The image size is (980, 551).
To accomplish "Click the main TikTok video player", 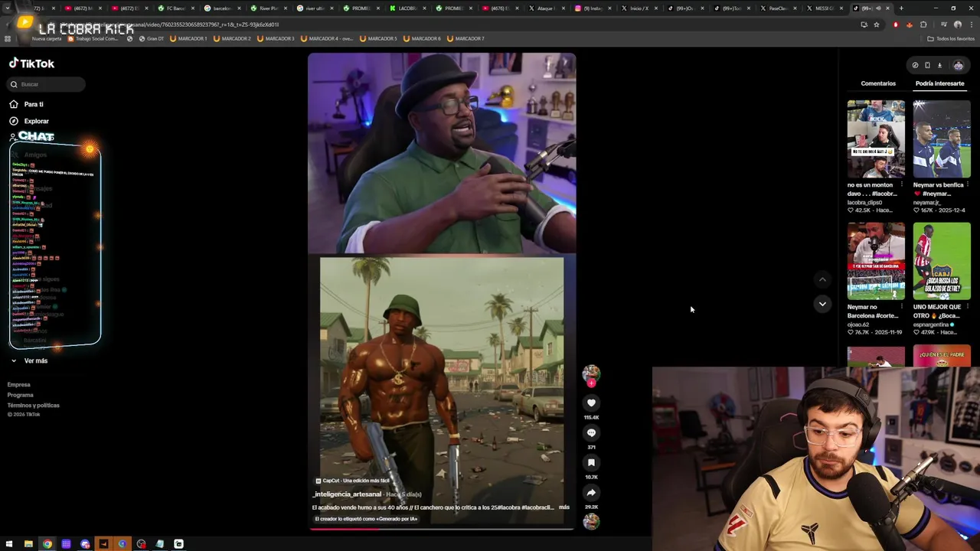I will pos(442,291).
